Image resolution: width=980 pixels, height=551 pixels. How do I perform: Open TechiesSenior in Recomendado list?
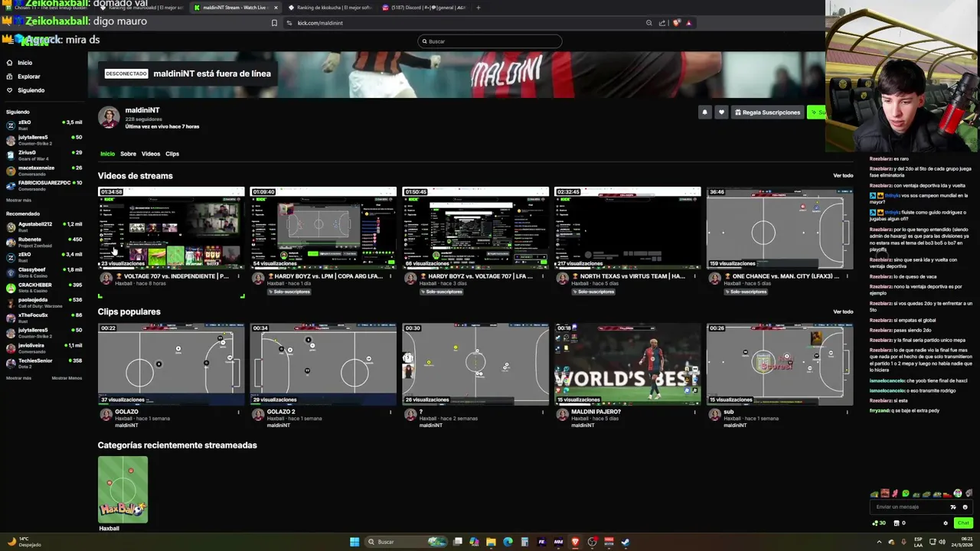pos(44,364)
